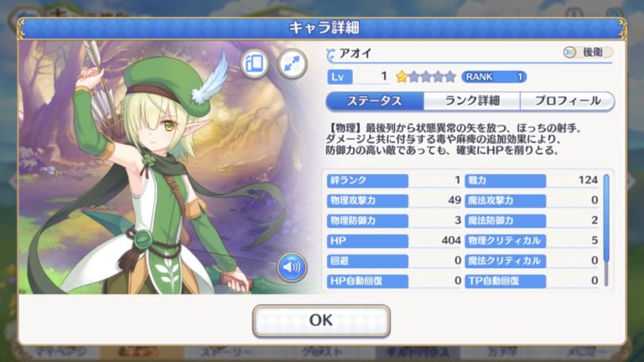Tap the character voice speaker icon

(292, 267)
